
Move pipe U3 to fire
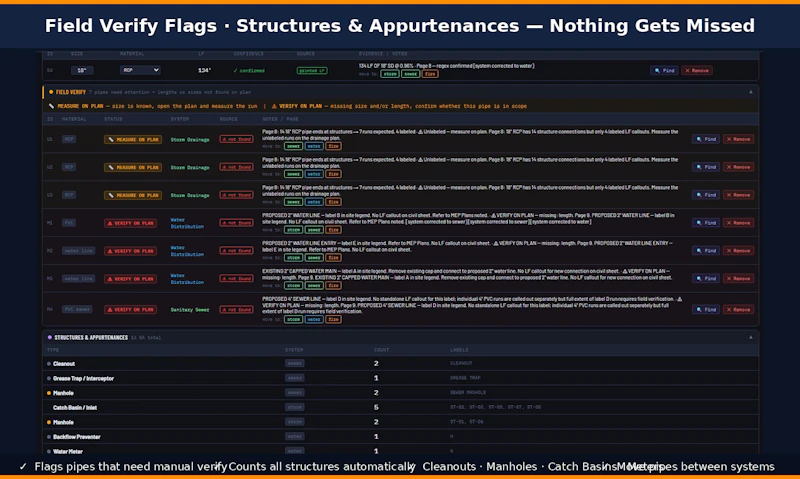coord(334,202)
